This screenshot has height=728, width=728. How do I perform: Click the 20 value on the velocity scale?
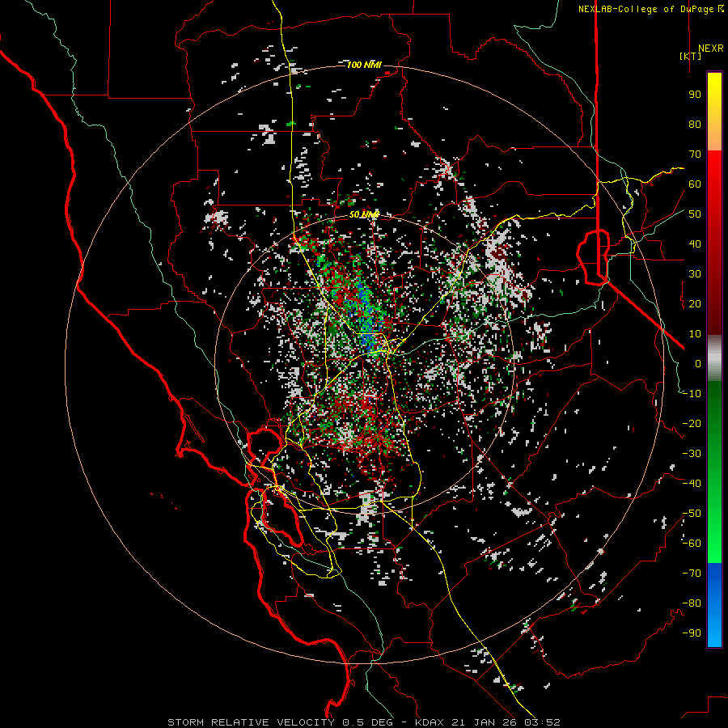tap(695, 303)
